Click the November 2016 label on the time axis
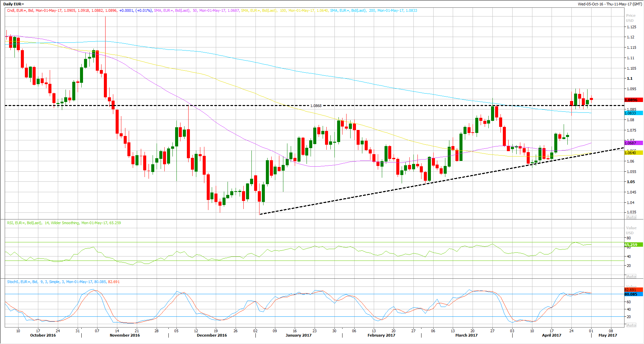Image resolution: width=644 pixels, height=344 pixels. tap(125, 335)
